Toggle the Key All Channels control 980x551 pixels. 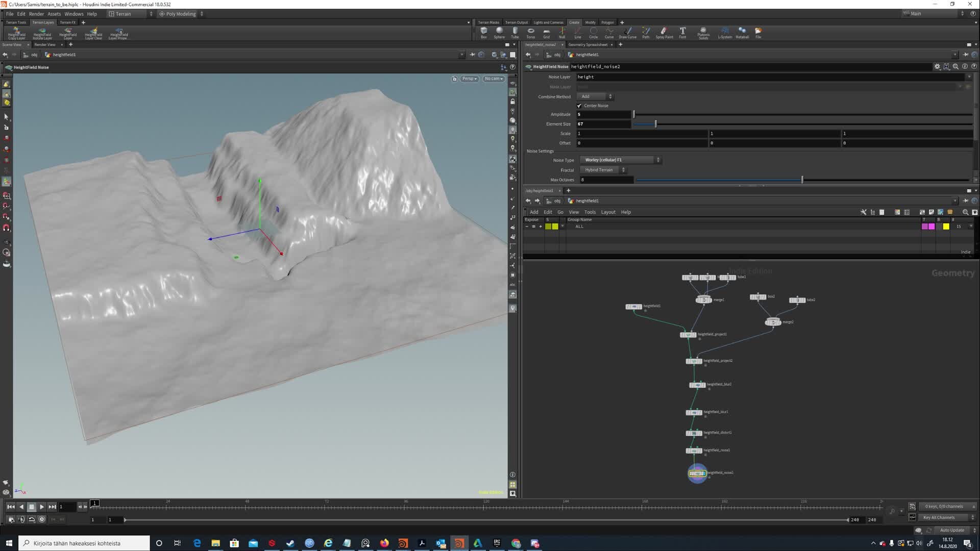coord(938,517)
